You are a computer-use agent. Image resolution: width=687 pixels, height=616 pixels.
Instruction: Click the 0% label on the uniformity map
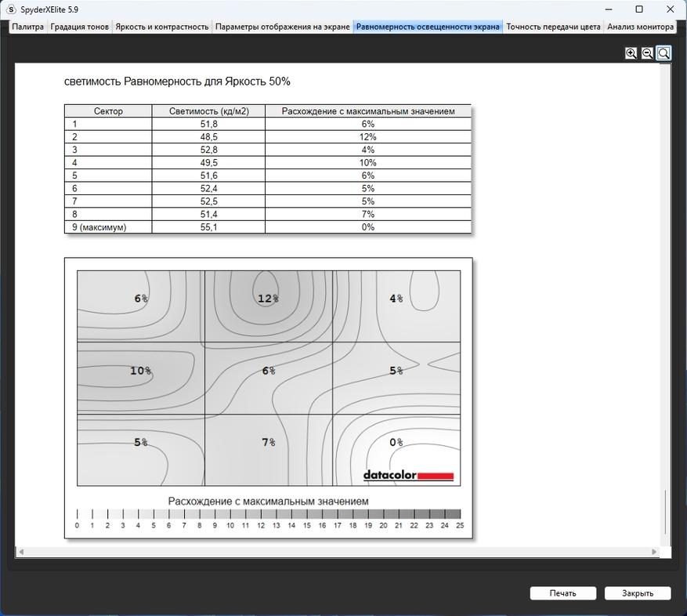coord(396,442)
